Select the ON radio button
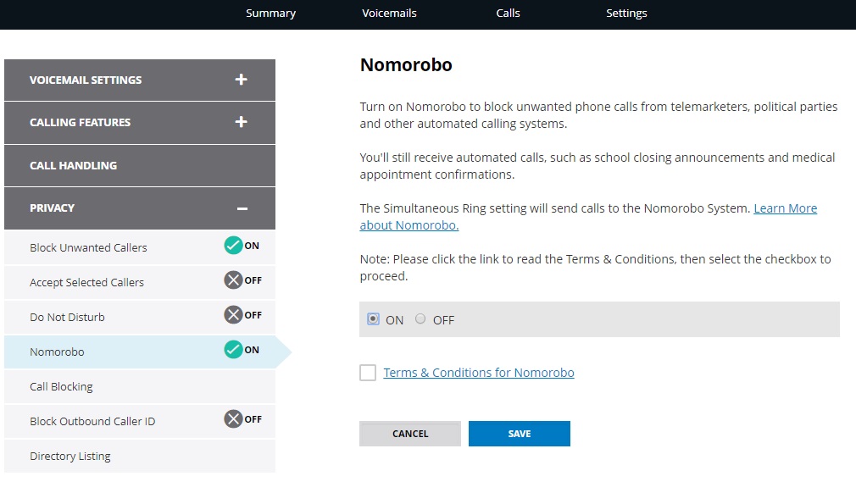The width and height of the screenshot is (856, 504). point(373,319)
